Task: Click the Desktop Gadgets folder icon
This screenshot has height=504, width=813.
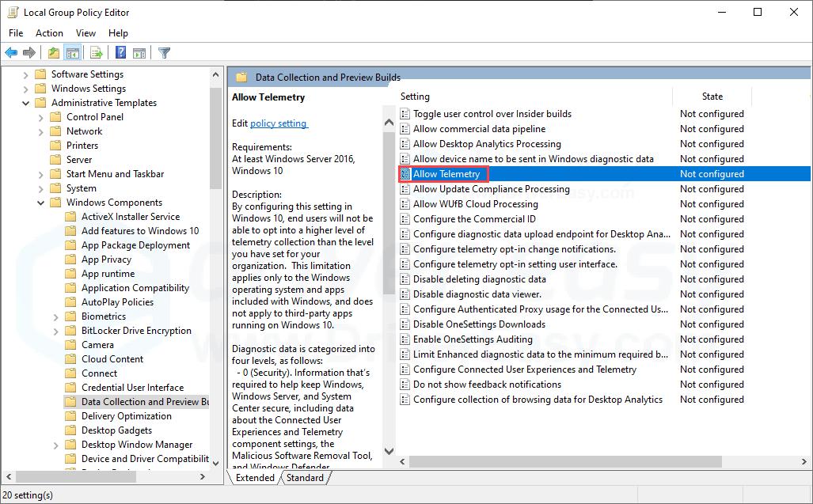Action: tap(71, 430)
